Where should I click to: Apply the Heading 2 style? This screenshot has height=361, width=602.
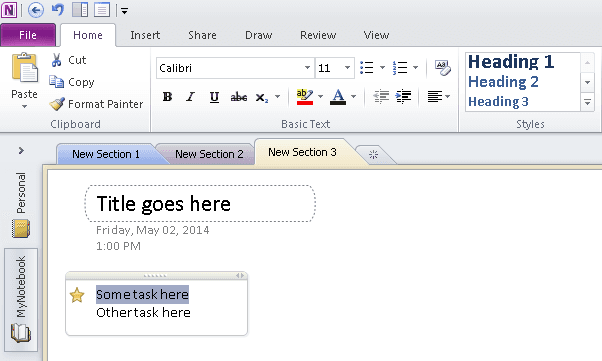pyautogui.click(x=503, y=82)
